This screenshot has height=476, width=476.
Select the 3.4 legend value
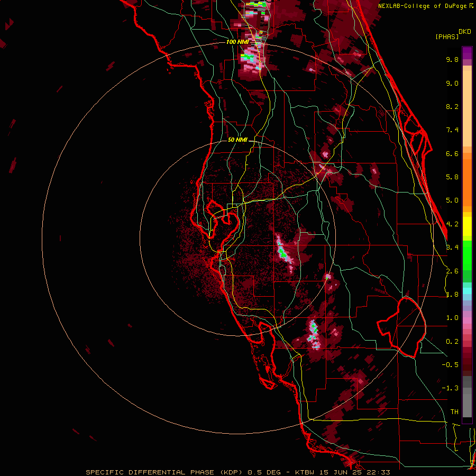pyautogui.click(x=452, y=248)
